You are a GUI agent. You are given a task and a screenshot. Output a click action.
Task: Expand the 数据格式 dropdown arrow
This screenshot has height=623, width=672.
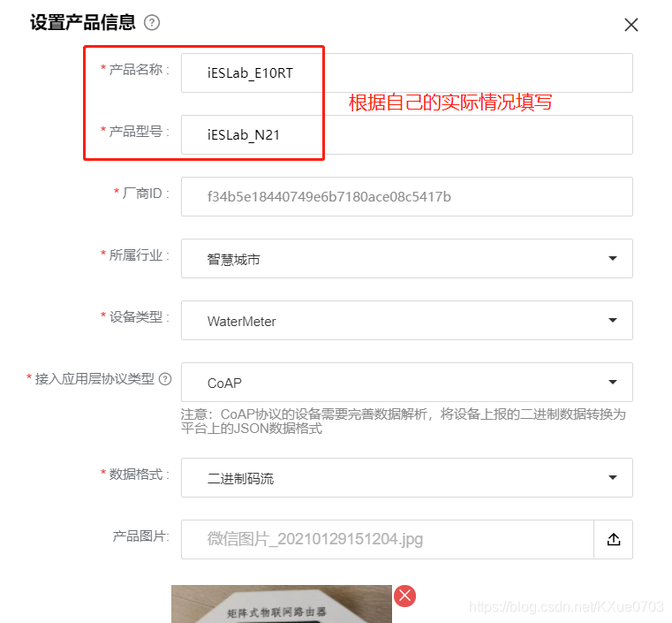[613, 478]
